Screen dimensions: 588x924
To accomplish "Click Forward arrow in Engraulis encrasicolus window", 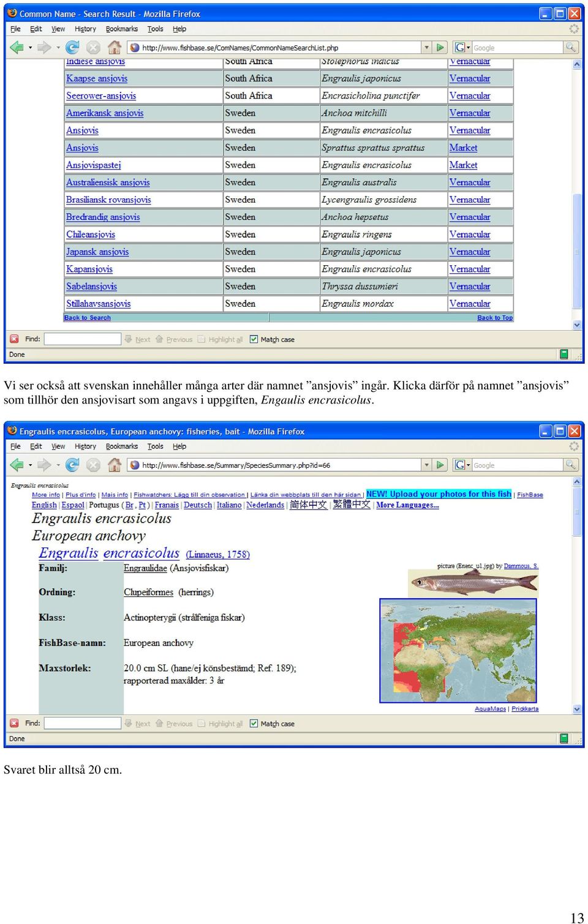I will [44, 465].
